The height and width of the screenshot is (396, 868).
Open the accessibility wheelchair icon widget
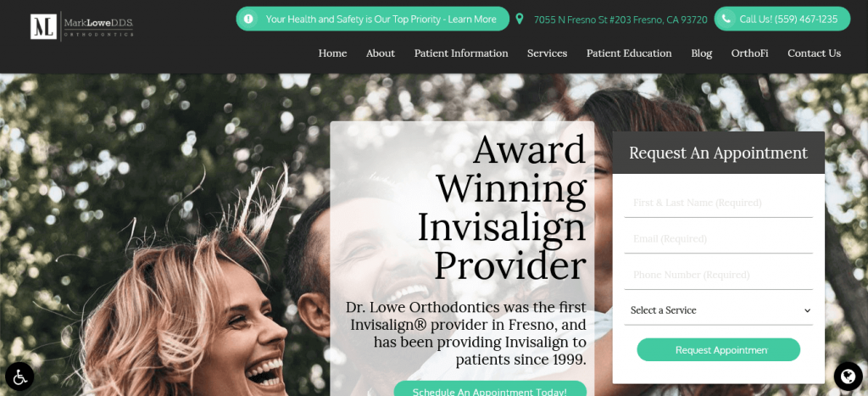click(x=19, y=376)
